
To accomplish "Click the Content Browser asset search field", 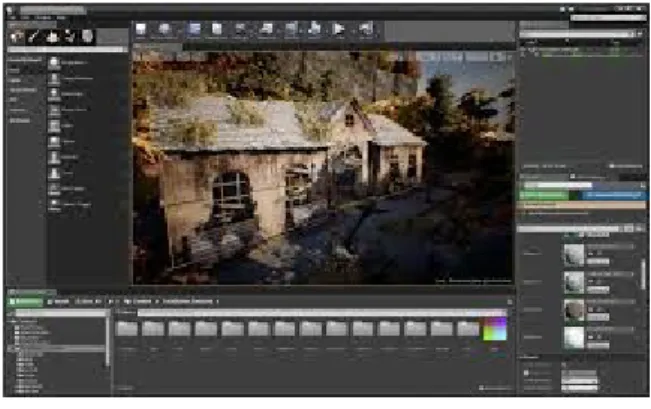I will click(322, 313).
